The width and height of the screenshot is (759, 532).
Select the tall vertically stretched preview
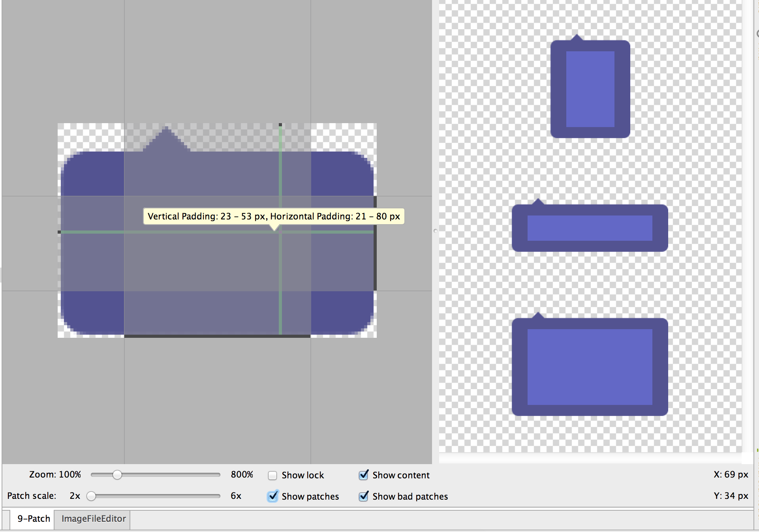tap(590, 89)
